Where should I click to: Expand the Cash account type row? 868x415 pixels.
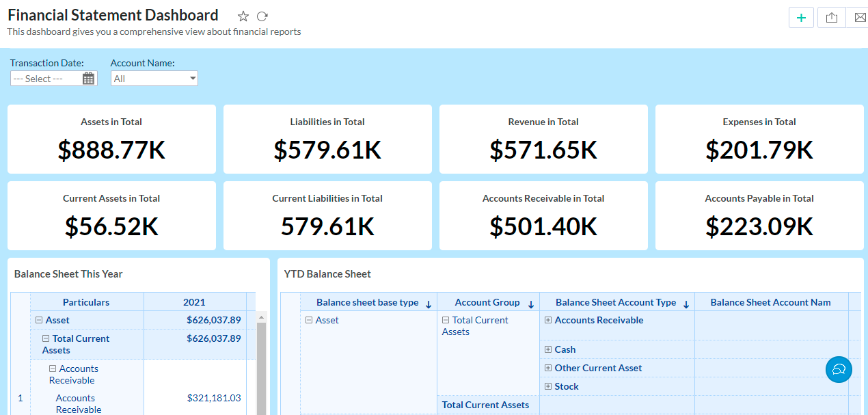[x=548, y=349]
